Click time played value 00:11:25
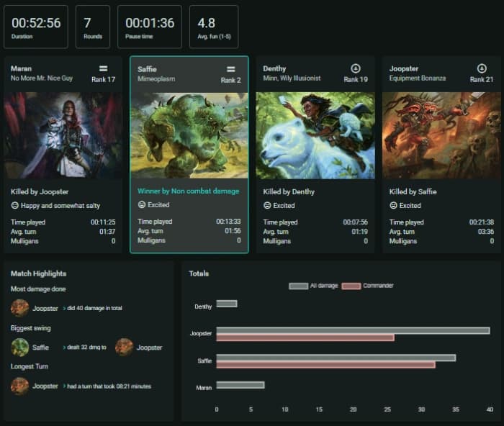This screenshot has width=504, height=426. point(103,222)
